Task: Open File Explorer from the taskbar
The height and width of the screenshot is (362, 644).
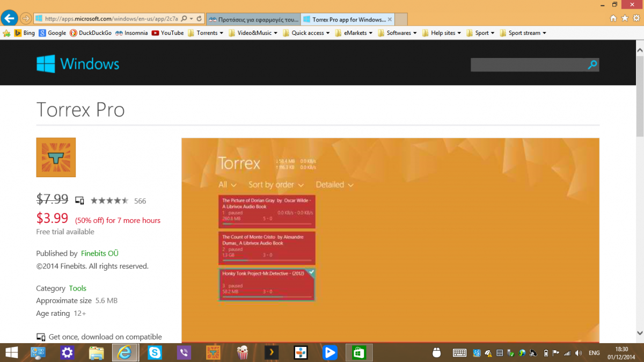Action: 96,352
